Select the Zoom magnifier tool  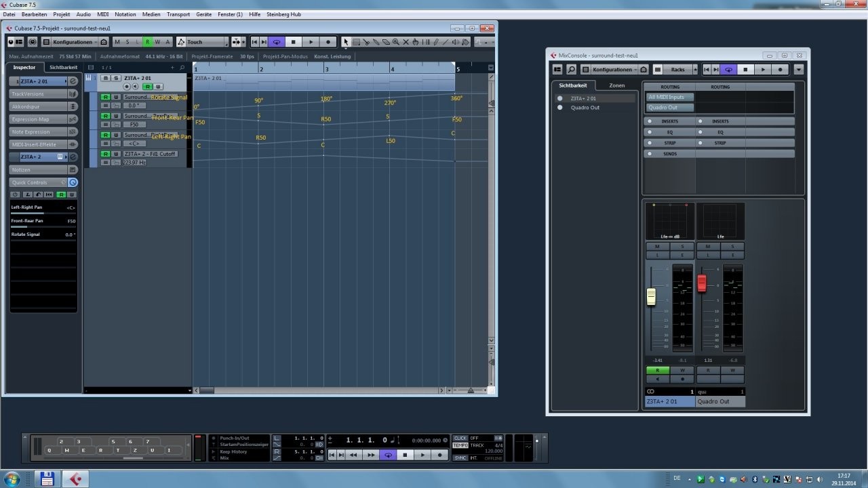pos(396,42)
